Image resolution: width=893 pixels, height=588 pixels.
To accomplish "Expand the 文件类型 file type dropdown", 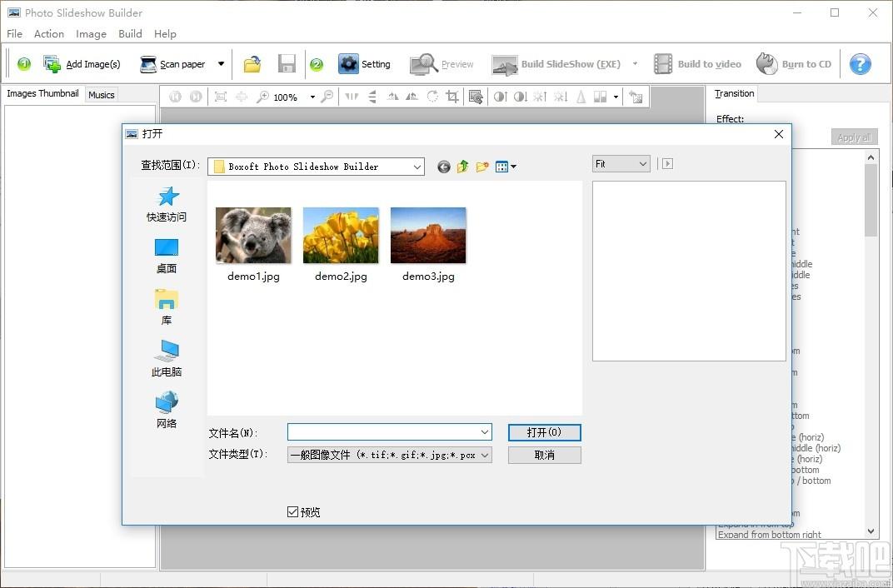I will click(485, 455).
